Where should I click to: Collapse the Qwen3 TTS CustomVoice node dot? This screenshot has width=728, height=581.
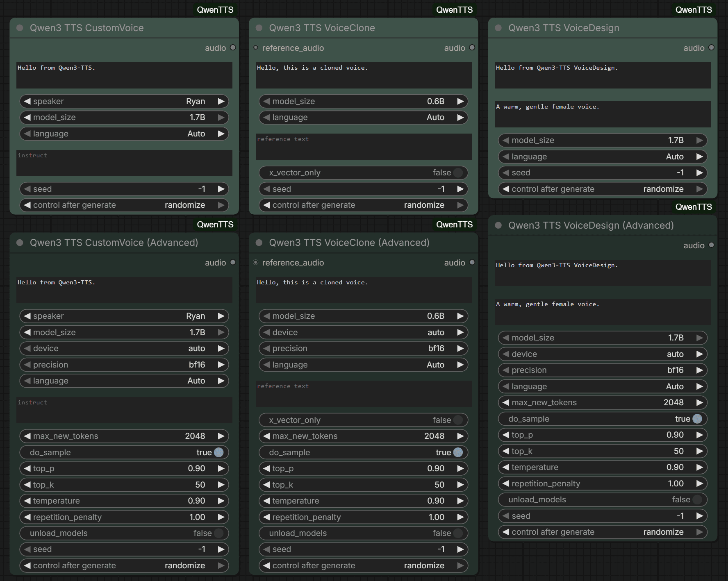(20, 28)
